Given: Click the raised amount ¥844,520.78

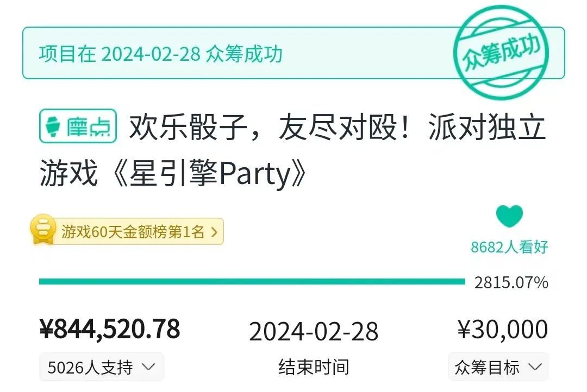Looking at the screenshot, I should click(x=110, y=329).
